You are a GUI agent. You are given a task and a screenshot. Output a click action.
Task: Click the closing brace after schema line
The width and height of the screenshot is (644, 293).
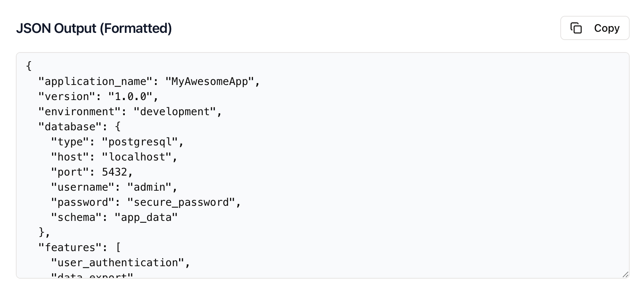(40, 232)
